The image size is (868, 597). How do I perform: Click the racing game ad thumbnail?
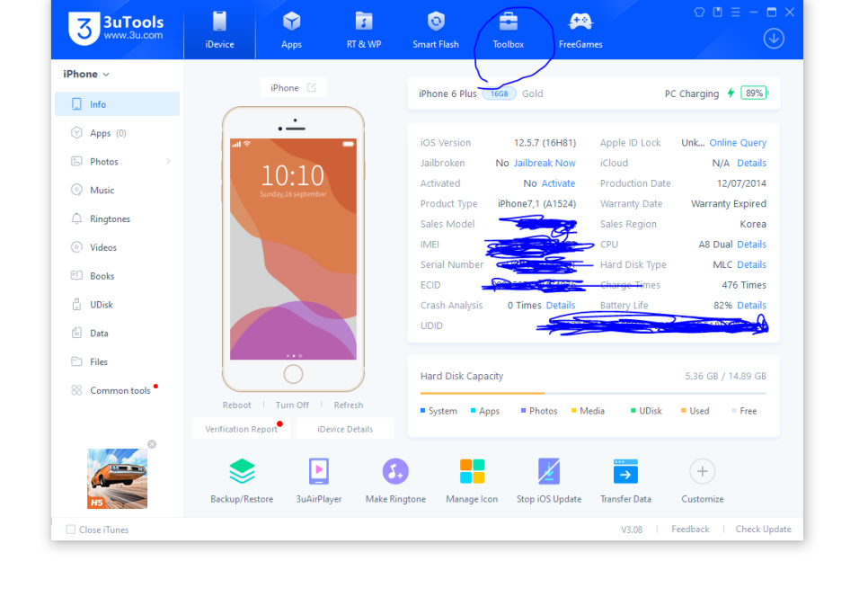pyautogui.click(x=118, y=478)
